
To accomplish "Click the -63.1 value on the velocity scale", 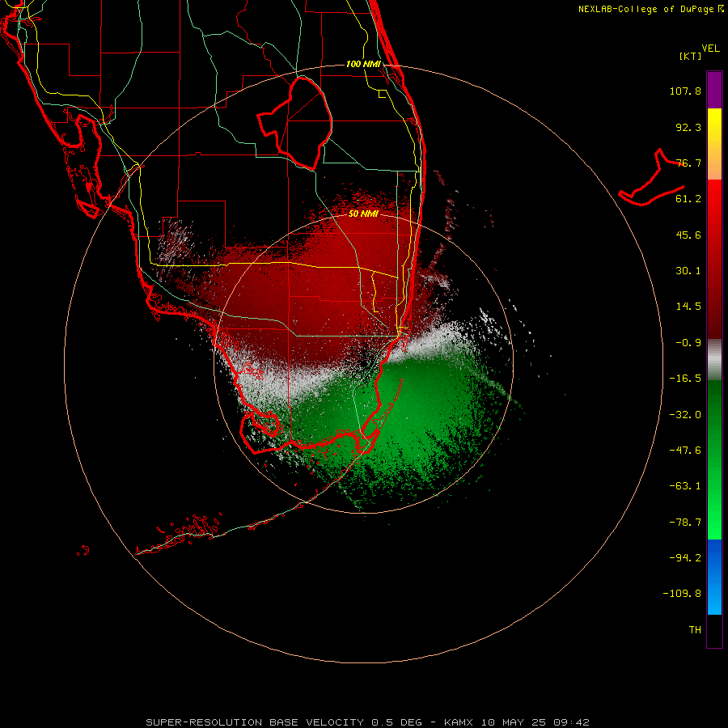I will click(685, 486).
